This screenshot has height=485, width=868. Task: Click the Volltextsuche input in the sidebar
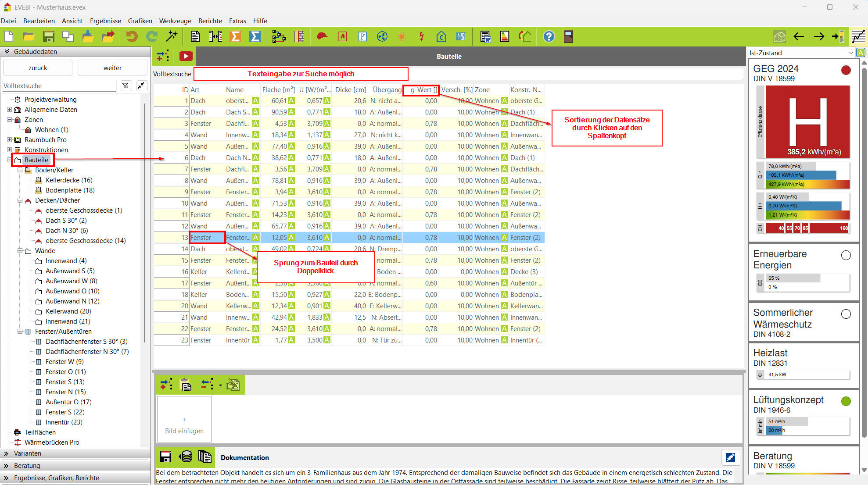tap(59, 86)
